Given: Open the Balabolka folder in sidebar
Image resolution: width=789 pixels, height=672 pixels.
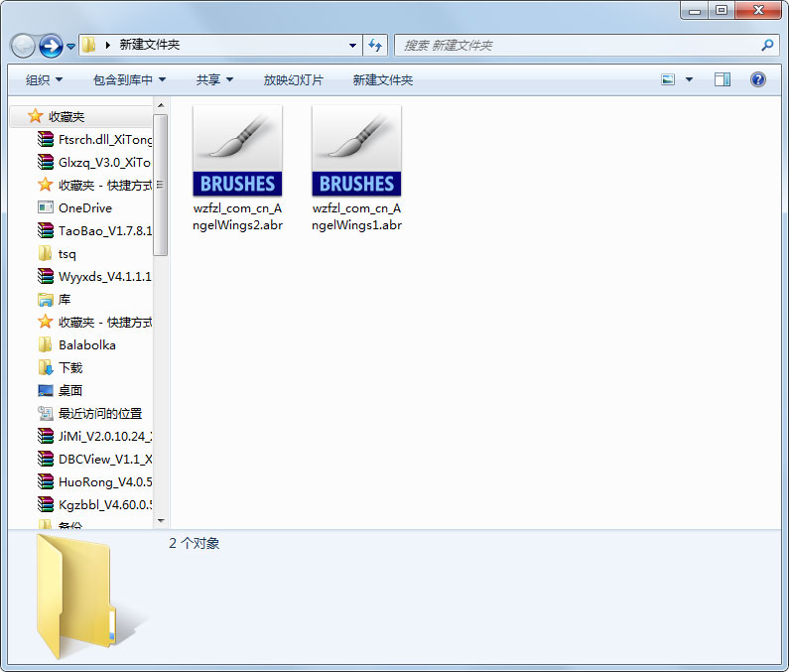Looking at the screenshot, I should 77,344.
